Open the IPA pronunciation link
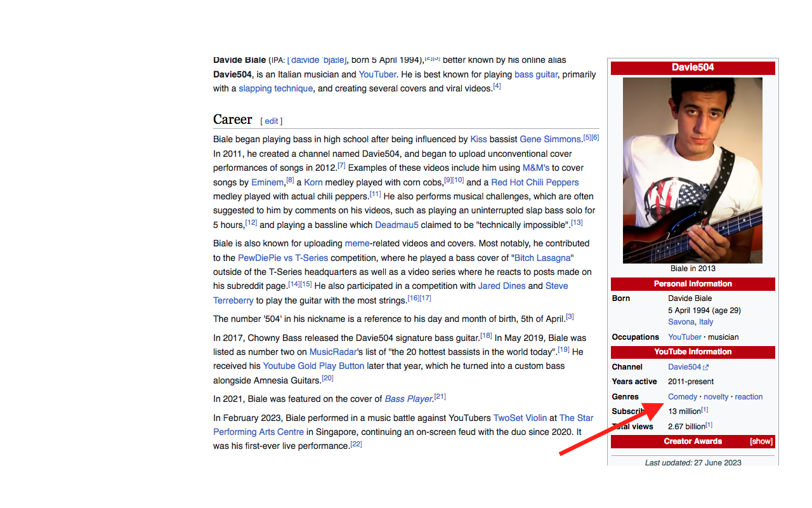This screenshot has width=812, height=508. coord(317,60)
